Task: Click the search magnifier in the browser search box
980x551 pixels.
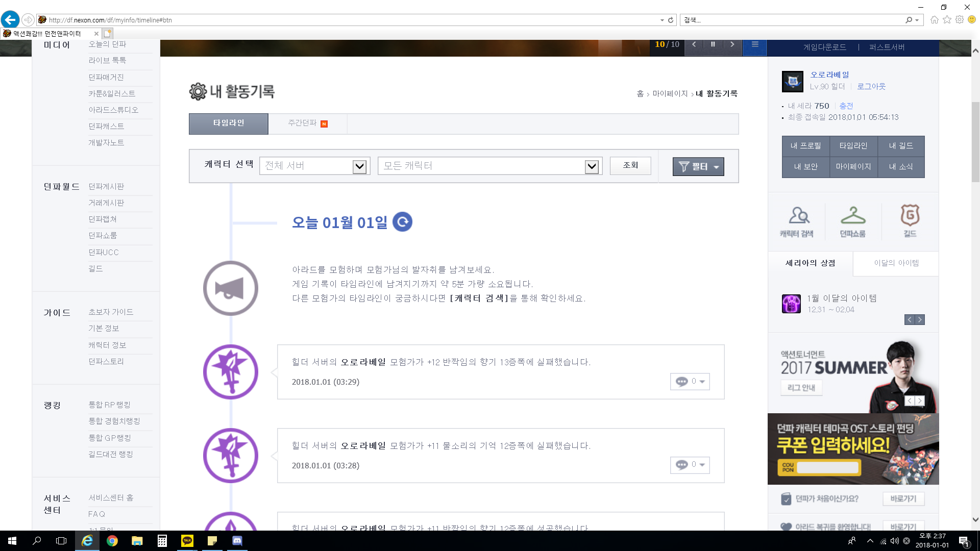Action: pos(909,20)
